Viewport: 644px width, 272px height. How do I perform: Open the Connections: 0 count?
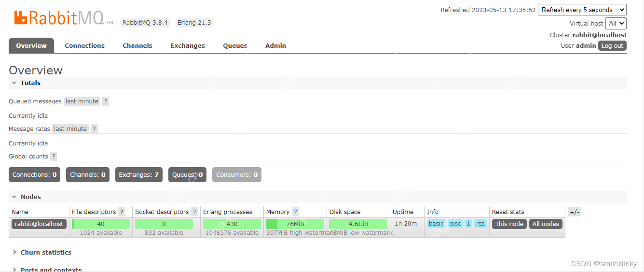34,175
